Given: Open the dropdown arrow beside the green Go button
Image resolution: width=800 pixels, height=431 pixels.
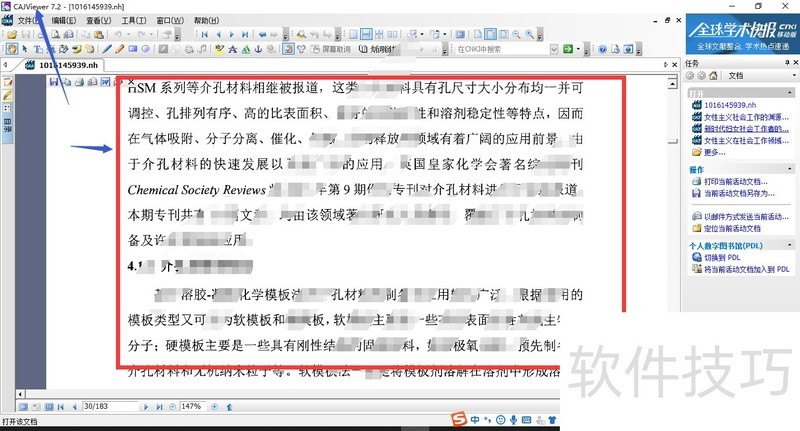Looking at the screenshot, I should [578, 49].
